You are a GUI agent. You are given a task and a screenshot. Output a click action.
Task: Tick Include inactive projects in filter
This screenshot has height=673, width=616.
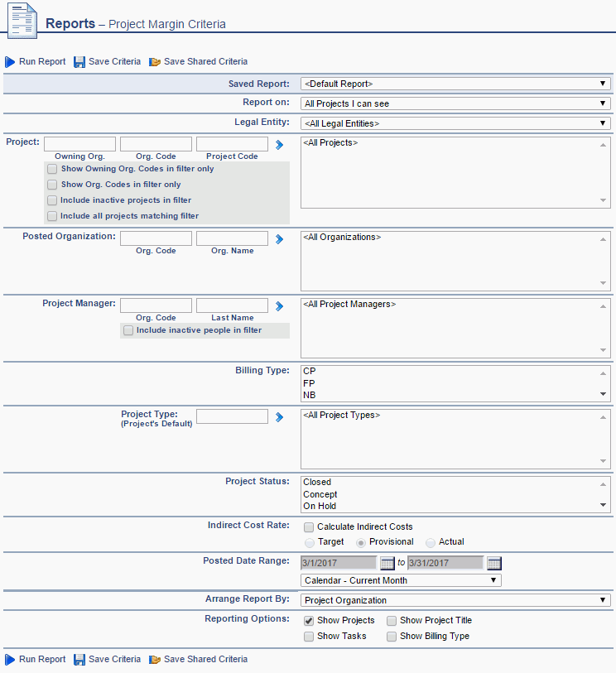pos(52,200)
